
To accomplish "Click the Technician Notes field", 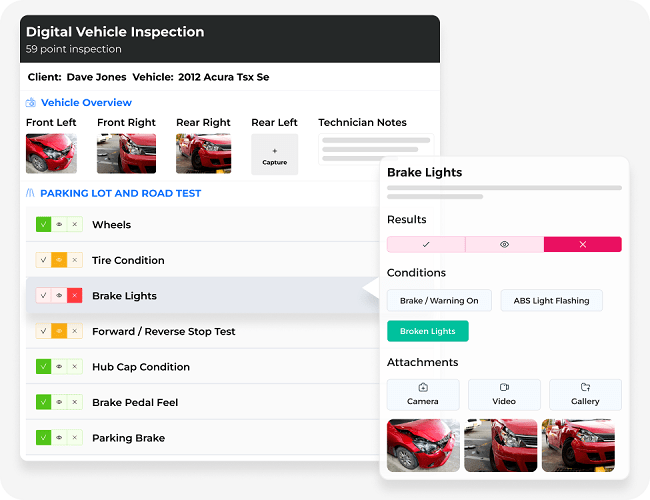I will tap(375, 148).
